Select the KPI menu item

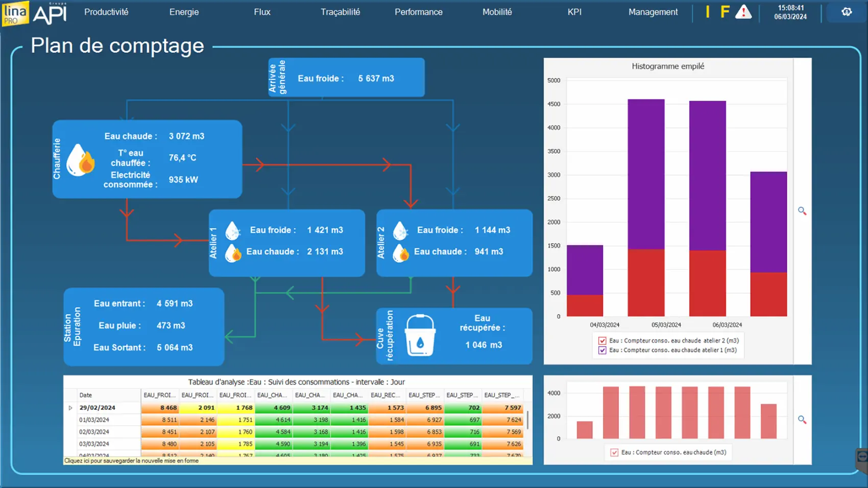tap(574, 12)
